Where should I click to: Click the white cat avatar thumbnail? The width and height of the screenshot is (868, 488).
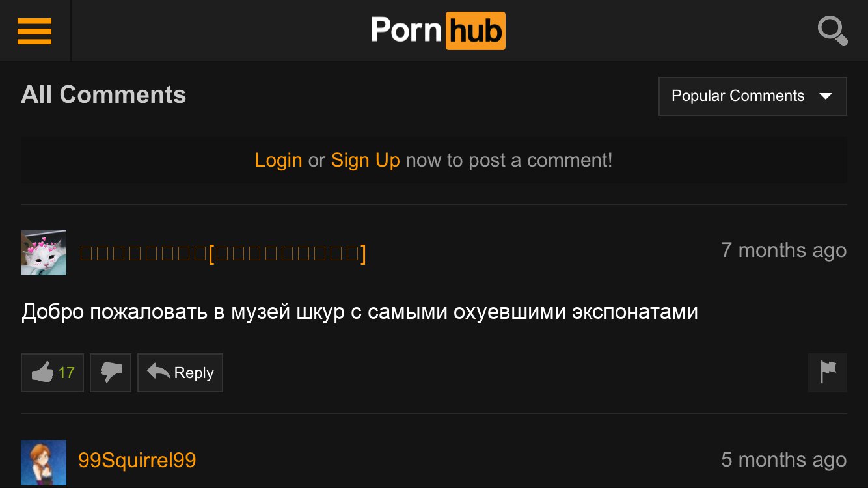[44, 252]
